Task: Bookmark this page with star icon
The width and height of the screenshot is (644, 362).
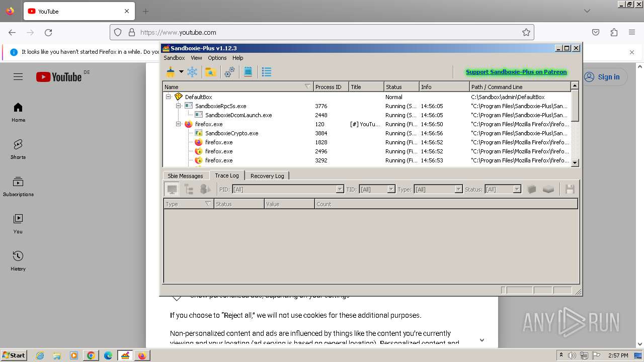Action: tap(526, 32)
